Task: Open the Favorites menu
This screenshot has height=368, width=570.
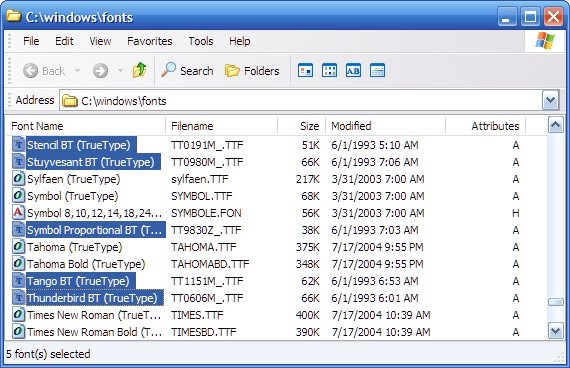Action: [x=149, y=41]
